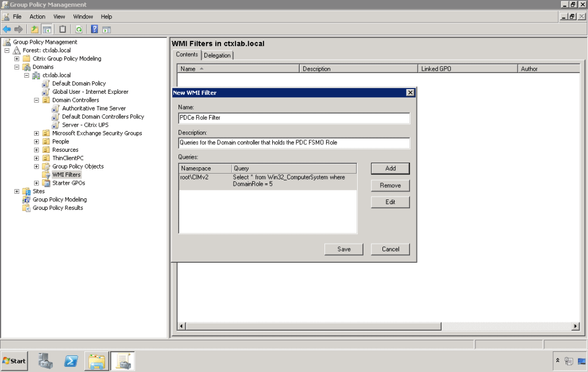The height and width of the screenshot is (372, 588).
Task: Click in the Name input field
Action: pos(293,118)
